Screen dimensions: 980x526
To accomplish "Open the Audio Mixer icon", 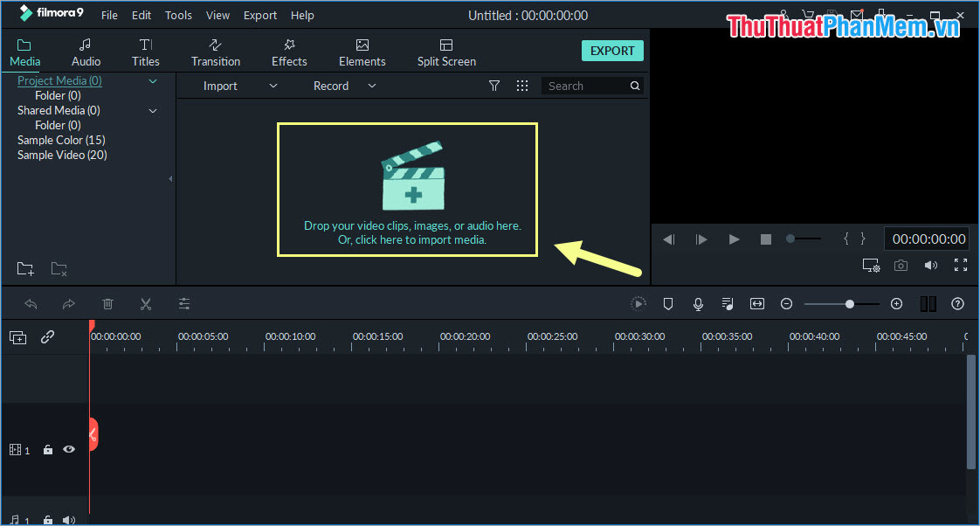I will tap(727, 303).
